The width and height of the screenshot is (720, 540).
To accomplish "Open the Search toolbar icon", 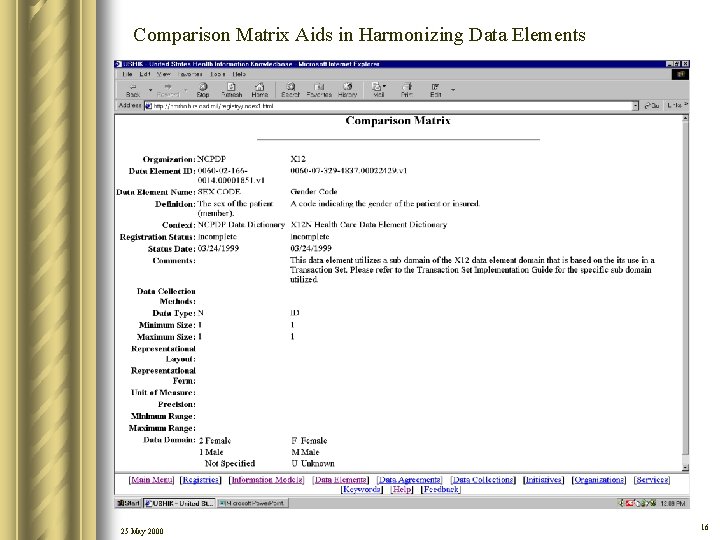I will click(290, 90).
